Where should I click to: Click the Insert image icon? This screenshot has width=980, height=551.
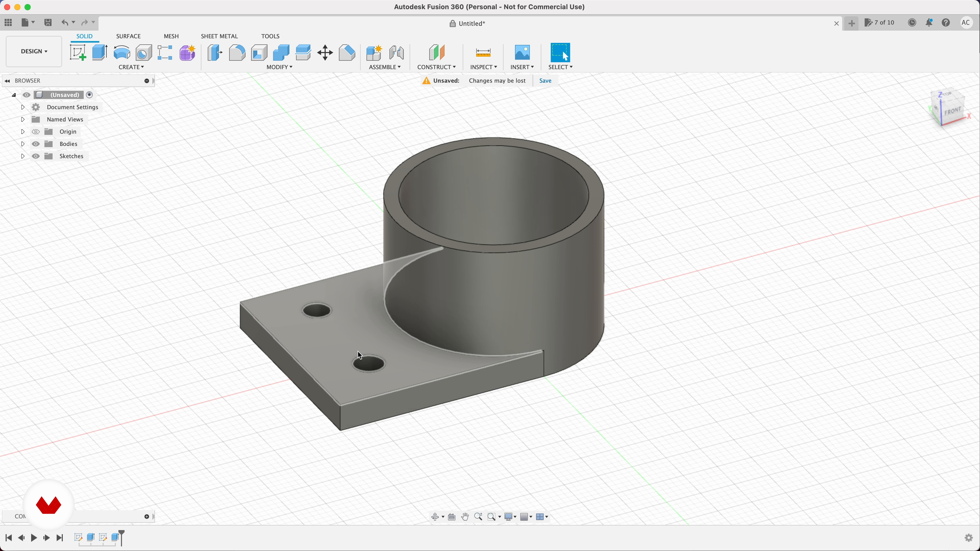pyautogui.click(x=522, y=53)
